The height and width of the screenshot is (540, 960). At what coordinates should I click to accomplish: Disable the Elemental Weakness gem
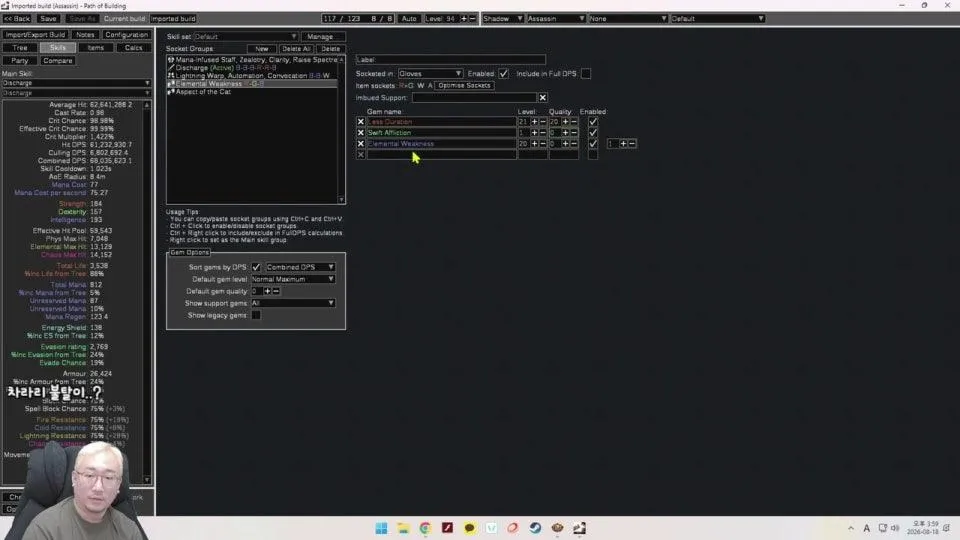click(x=593, y=144)
